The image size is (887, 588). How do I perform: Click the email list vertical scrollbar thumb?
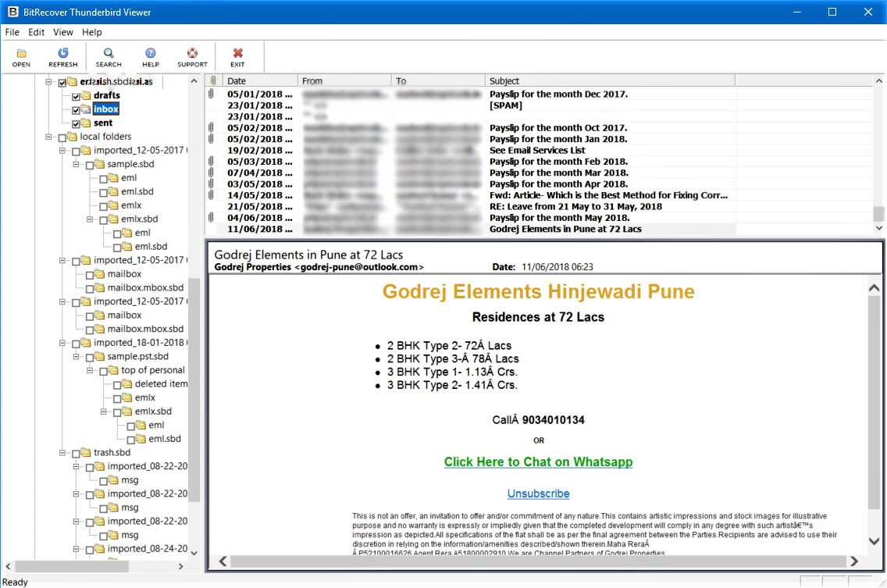point(878,214)
